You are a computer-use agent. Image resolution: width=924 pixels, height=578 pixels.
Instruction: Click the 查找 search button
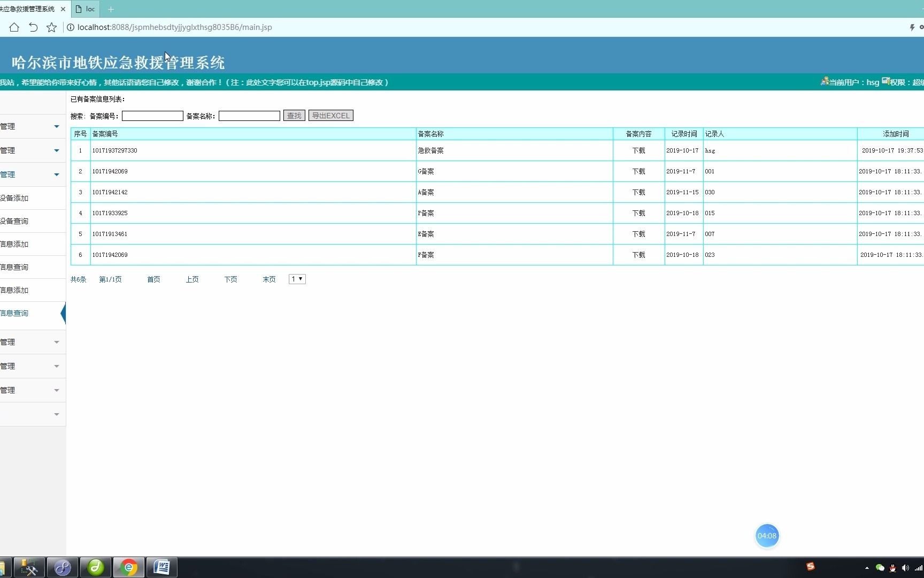click(294, 116)
